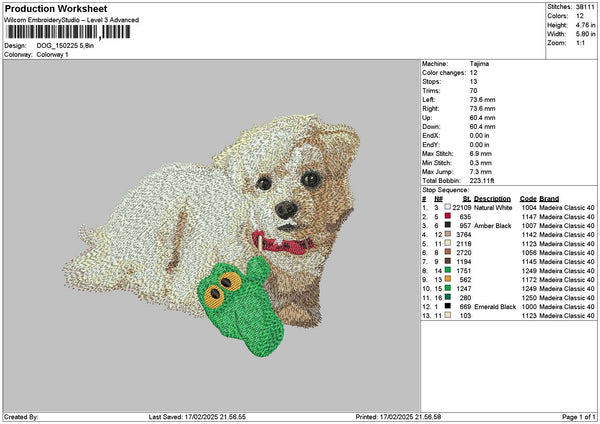Click the Natural White color swatch
This screenshot has width=600, height=424.
(x=447, y=207)
